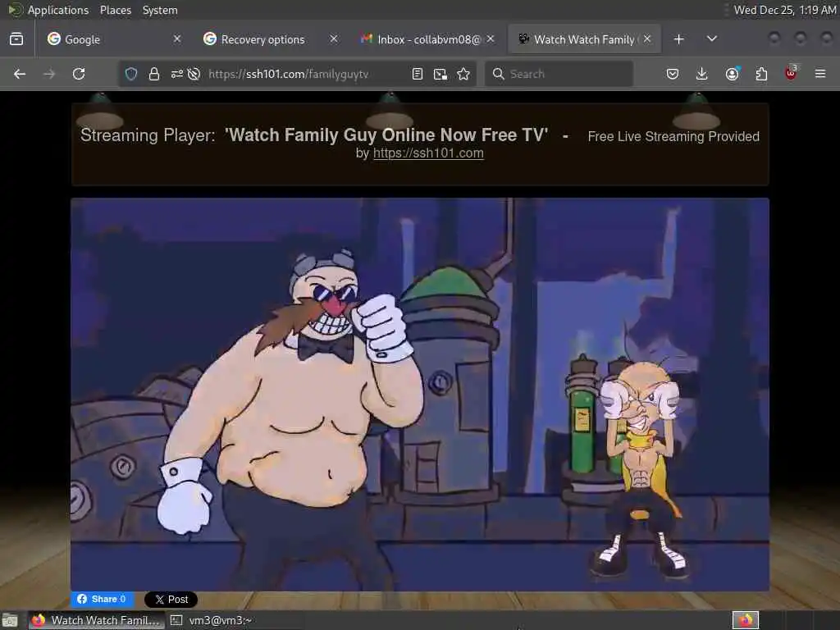Bookmark this page with the star
The height and width of the screenshot is (630, 840).
pyautogui.click(x=463, y=74)
